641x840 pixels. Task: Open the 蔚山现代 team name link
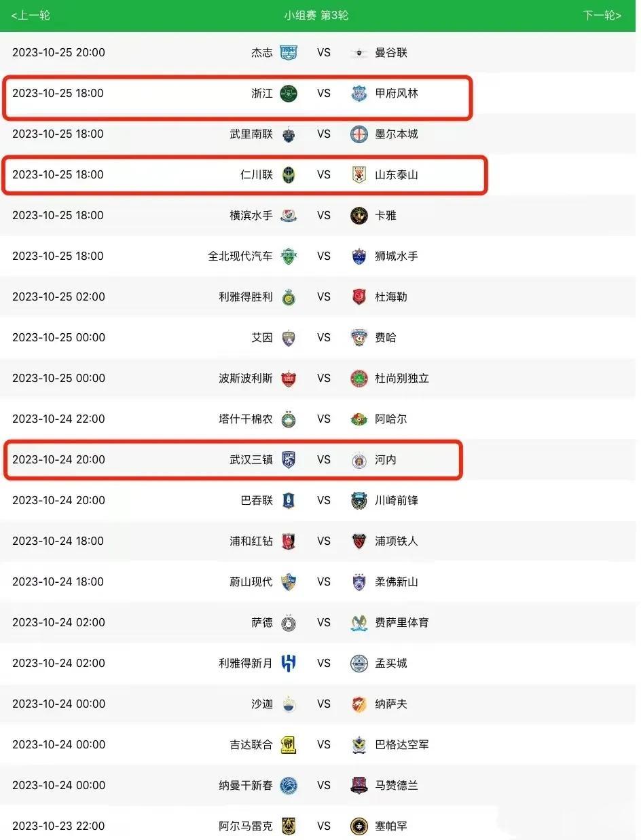[251, 581]
